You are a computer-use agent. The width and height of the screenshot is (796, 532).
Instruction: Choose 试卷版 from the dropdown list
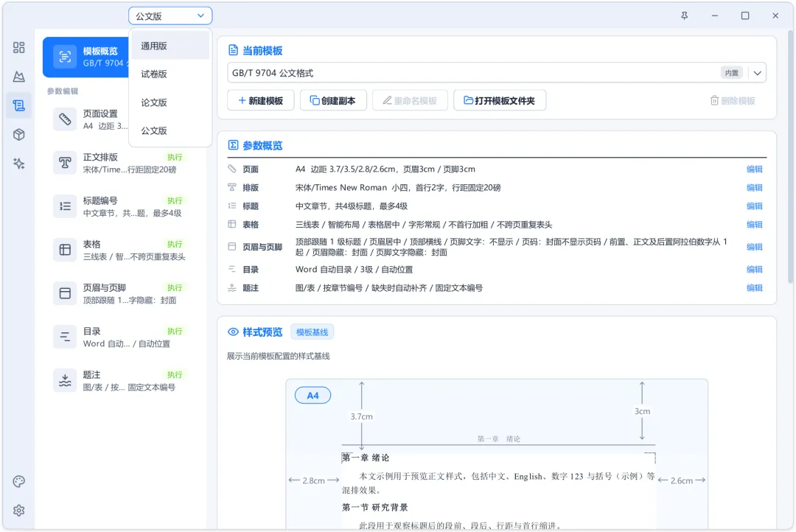[x=170, y=74]
